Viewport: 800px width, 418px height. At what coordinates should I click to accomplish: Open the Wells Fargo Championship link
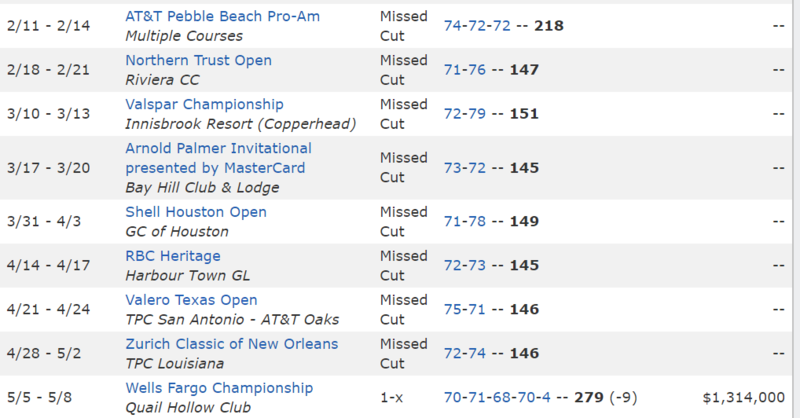point(219,388)
